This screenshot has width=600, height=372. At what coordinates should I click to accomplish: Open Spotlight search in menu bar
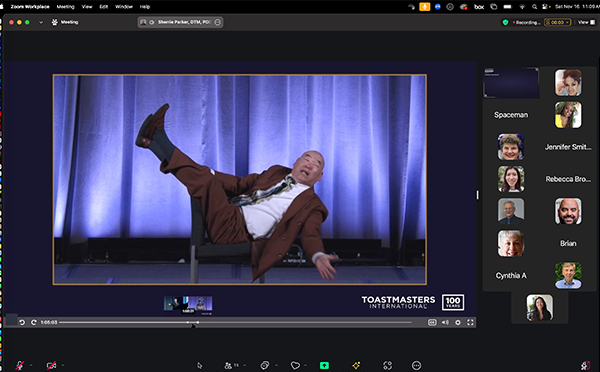point(534,7)
